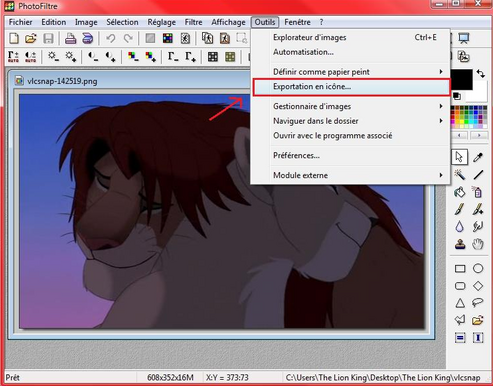Choose the Lasso selection shape
Screen dimensions: 493x386
tap(478, 303)
